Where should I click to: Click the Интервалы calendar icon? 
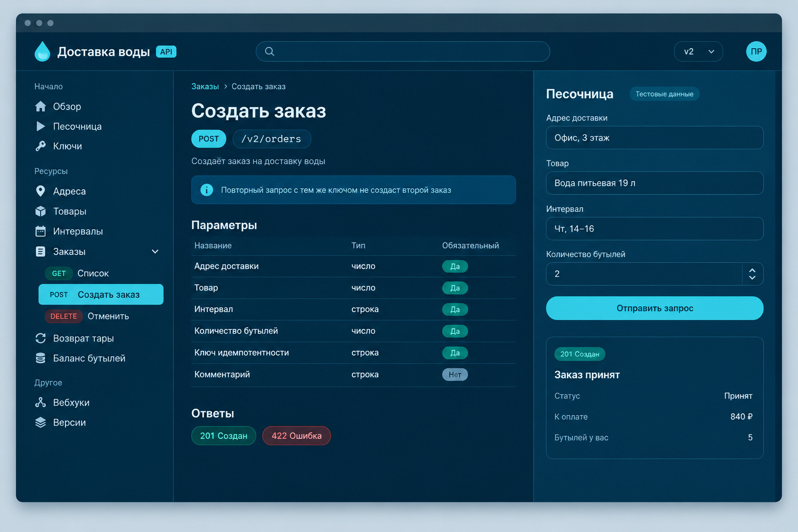[41, 231]
